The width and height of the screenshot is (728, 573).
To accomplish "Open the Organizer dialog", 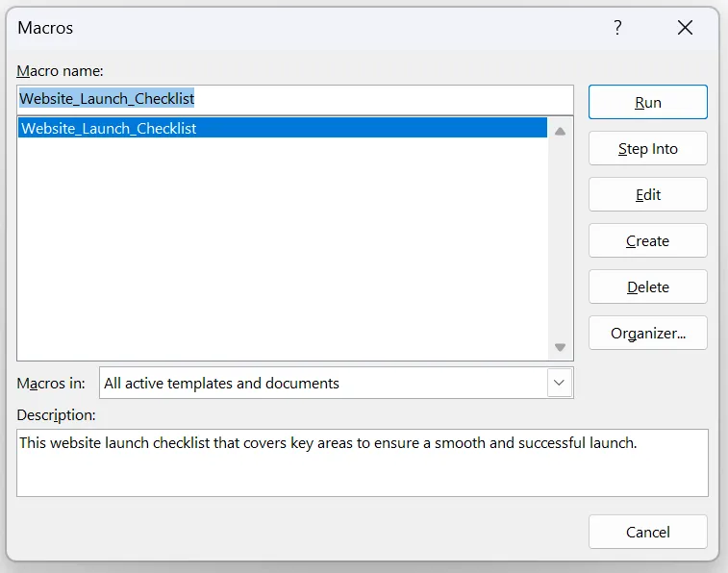I will point(647,334).
